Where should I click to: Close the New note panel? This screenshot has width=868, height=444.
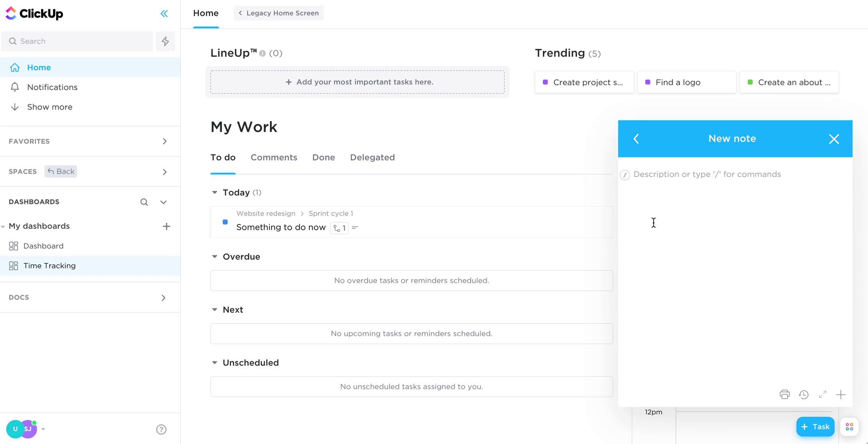click(x=834, y=139)
